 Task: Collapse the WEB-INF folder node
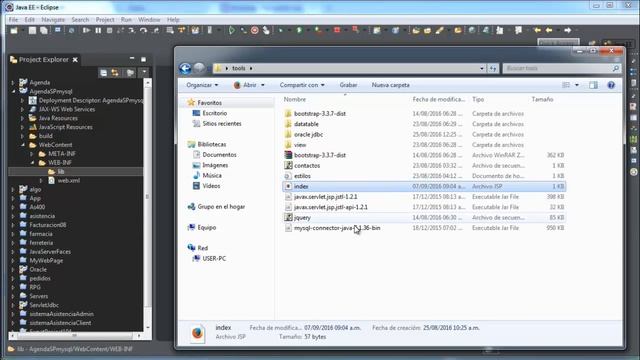(32, 163)
